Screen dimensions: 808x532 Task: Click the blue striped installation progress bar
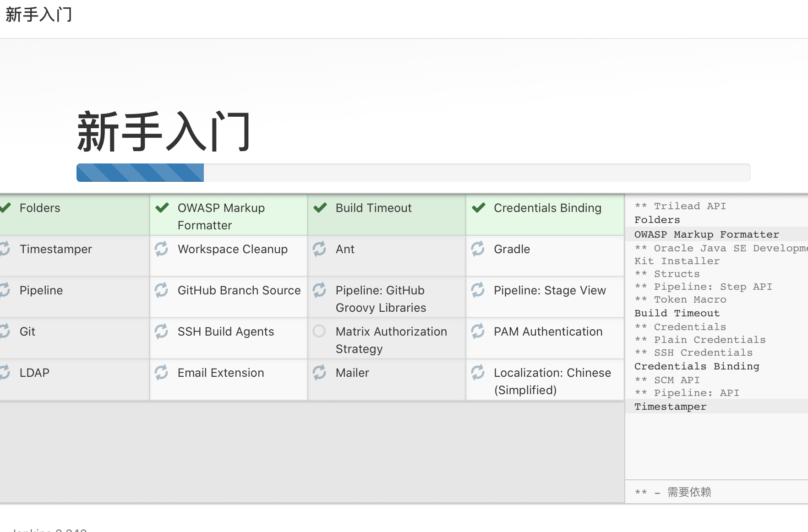[140, 173]
